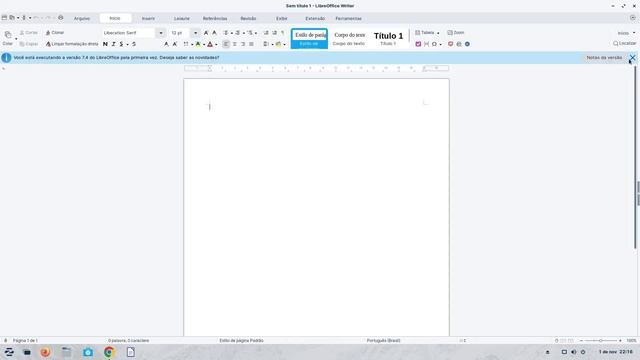The width and height of the screenshot is (640, 360).
Task: Open the Arquivo tab
Action: [x=82, y=18]
